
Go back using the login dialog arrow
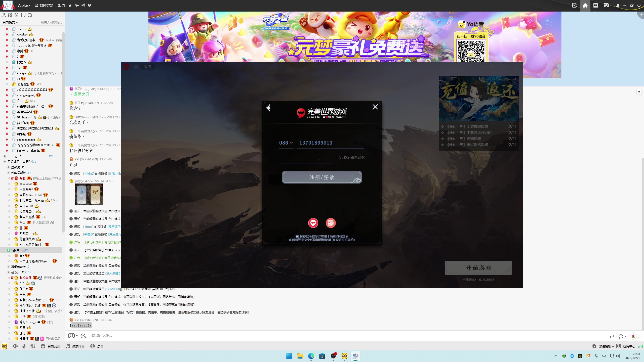(268, 108)
